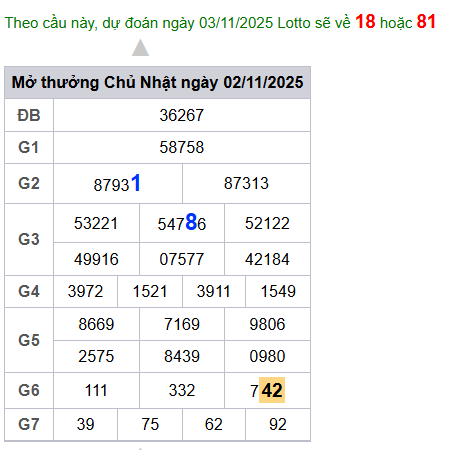468x450 pixels.
Task: Select the G4 number 3911
Action: coord(214,291)
